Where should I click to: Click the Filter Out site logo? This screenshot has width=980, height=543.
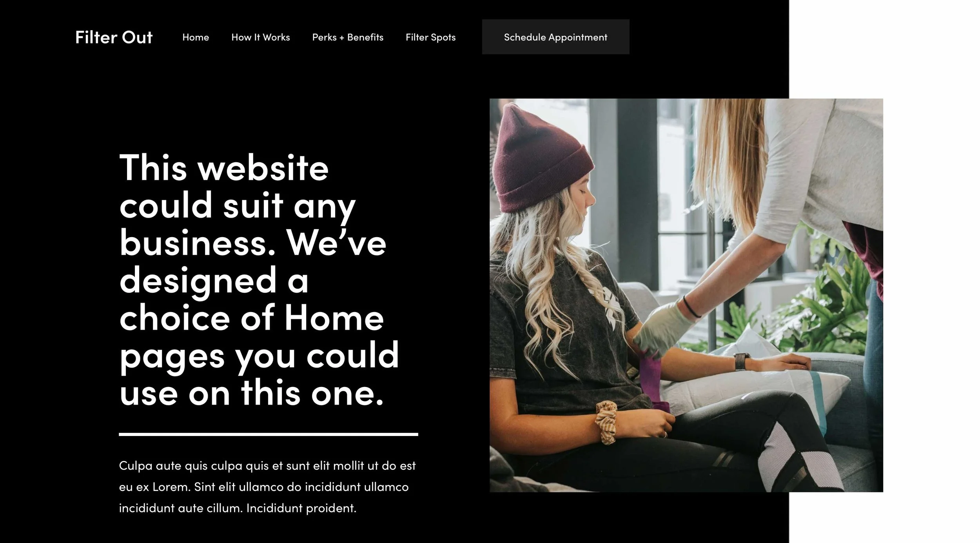point(114,37)
